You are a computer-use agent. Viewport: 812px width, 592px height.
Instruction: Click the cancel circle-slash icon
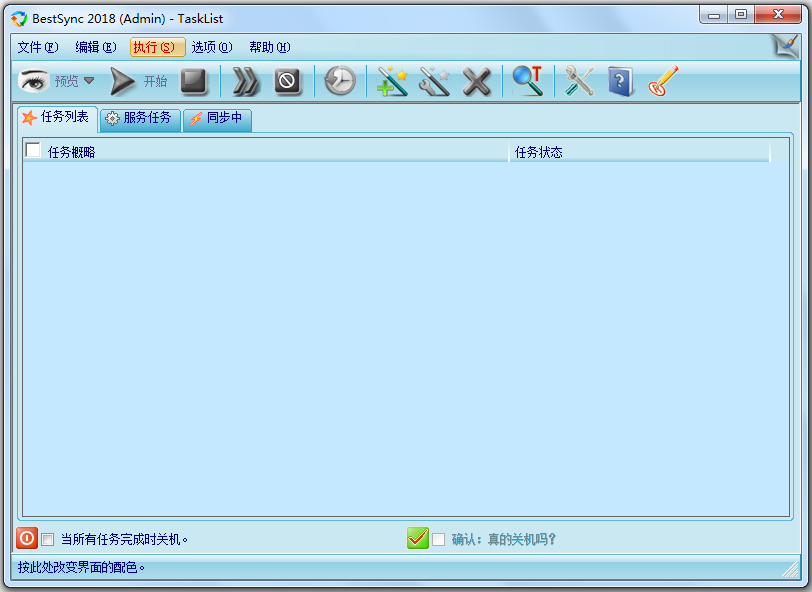[287, 81]
